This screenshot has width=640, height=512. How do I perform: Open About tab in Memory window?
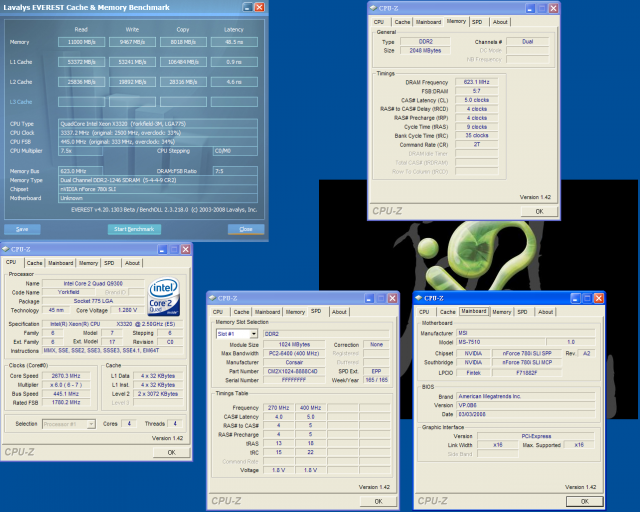tap(500, 22)
